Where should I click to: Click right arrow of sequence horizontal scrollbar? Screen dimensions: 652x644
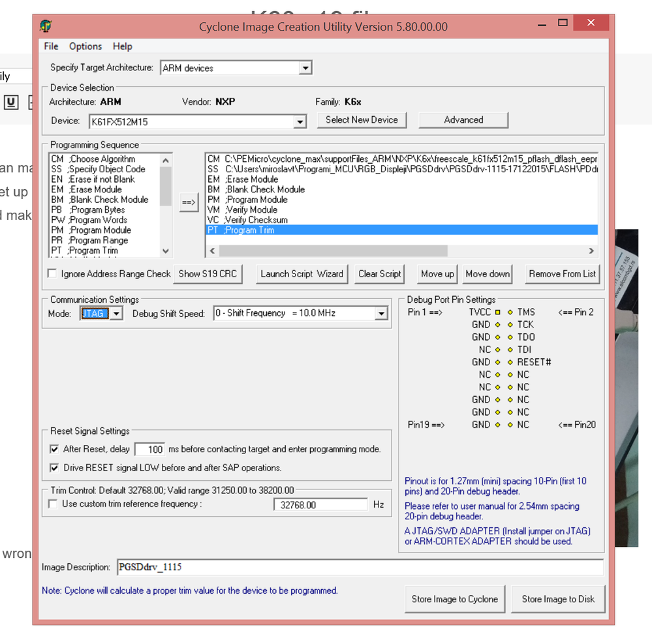[591, 251]
